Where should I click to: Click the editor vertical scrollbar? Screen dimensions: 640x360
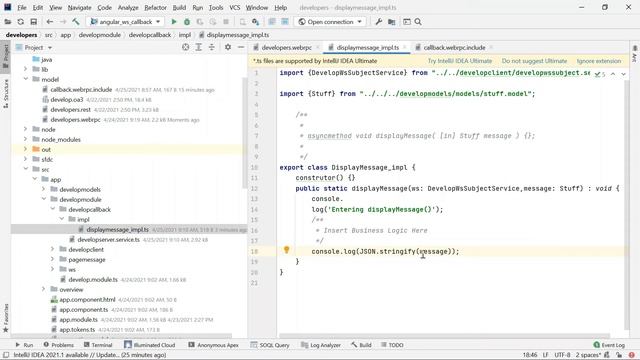point(627,204)
